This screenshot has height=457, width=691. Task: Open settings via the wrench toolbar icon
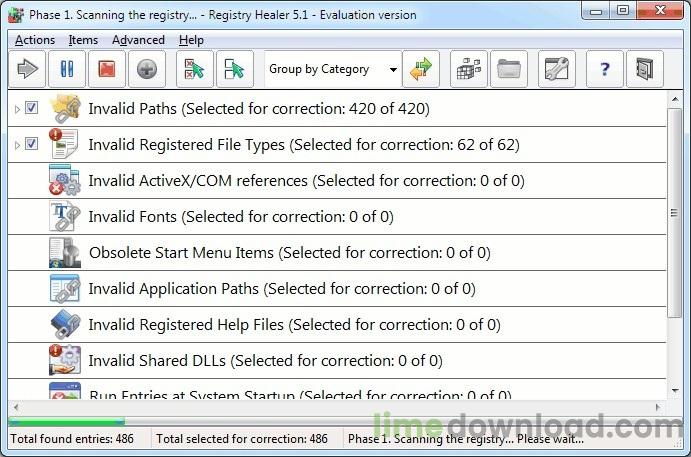tap(557, 69)
